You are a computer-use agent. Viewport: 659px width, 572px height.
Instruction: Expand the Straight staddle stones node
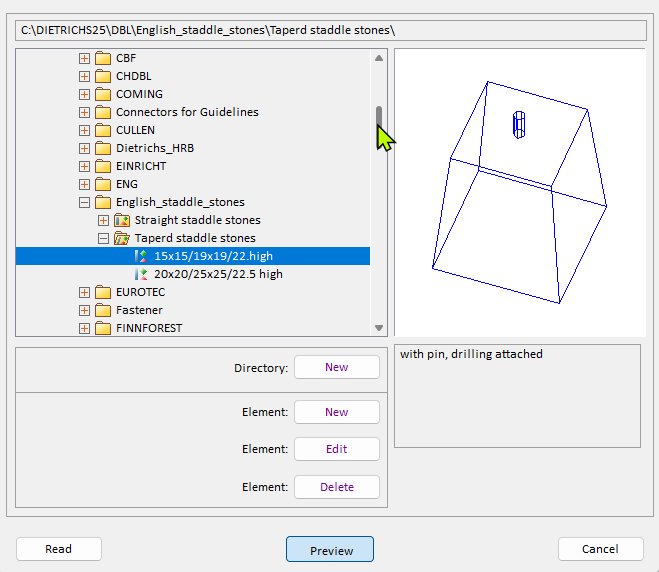[x=103, y=220]
